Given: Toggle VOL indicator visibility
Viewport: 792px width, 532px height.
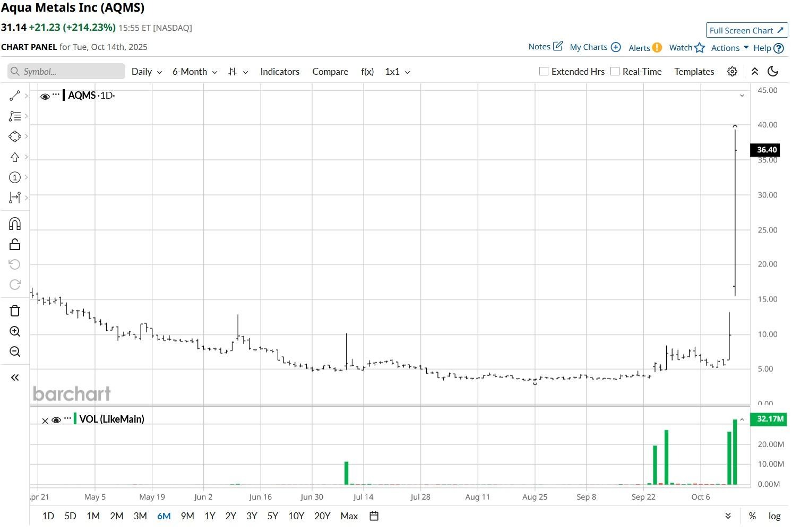Looking at the screenshot, I should click(x=56, y=420).
